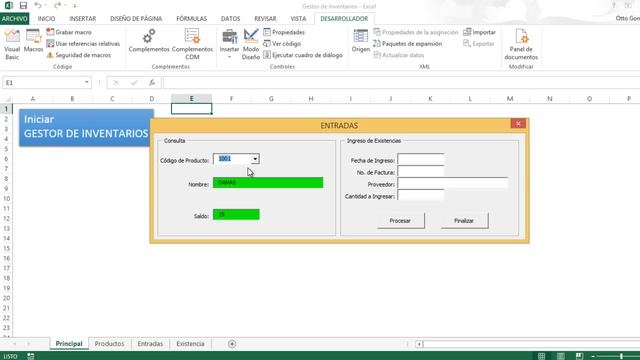Click Ver código
The width and height of the screenshot is (640, 360).
[x=282, y=43]
